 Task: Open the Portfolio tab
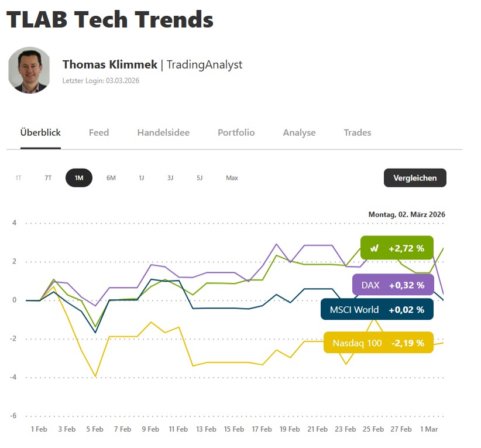[x=236, y=133]
